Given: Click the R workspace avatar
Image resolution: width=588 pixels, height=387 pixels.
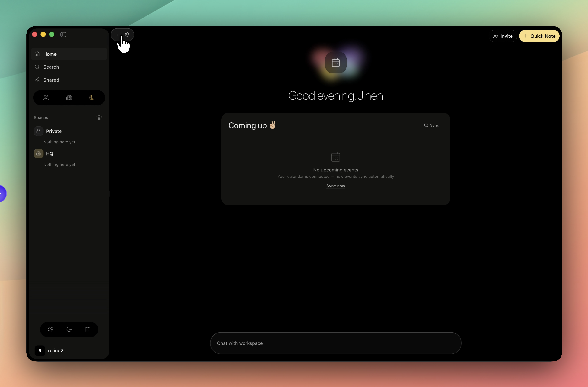Looking at the screenshot, I should point(40,350).
